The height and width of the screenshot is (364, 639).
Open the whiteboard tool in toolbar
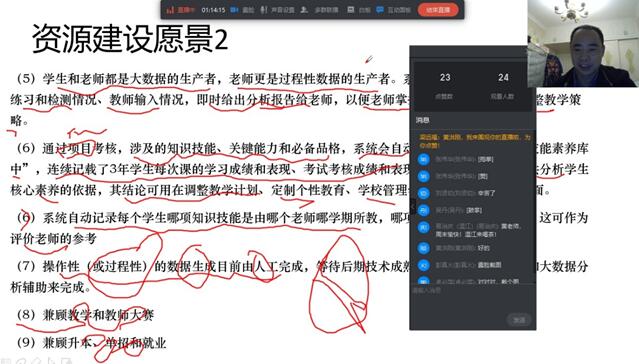(x=350, y=10)
